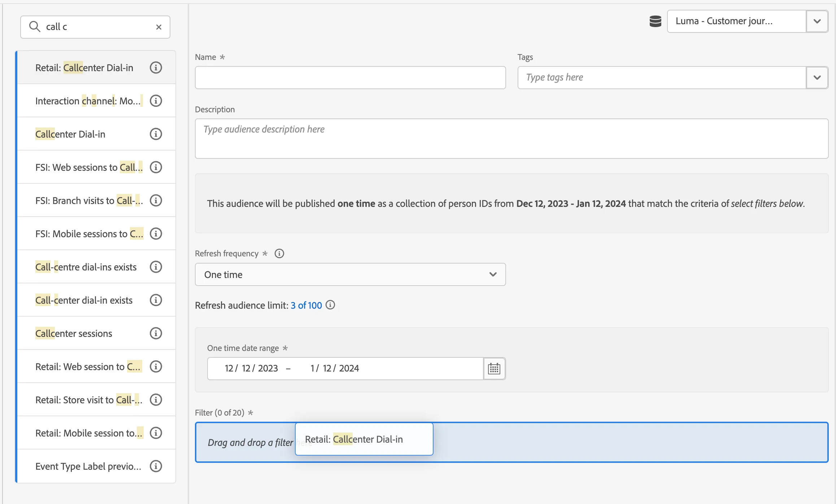This screenshot has width=836, height=504.
Task: Select Event Type Label previo... list item
Action: (96, 466)
